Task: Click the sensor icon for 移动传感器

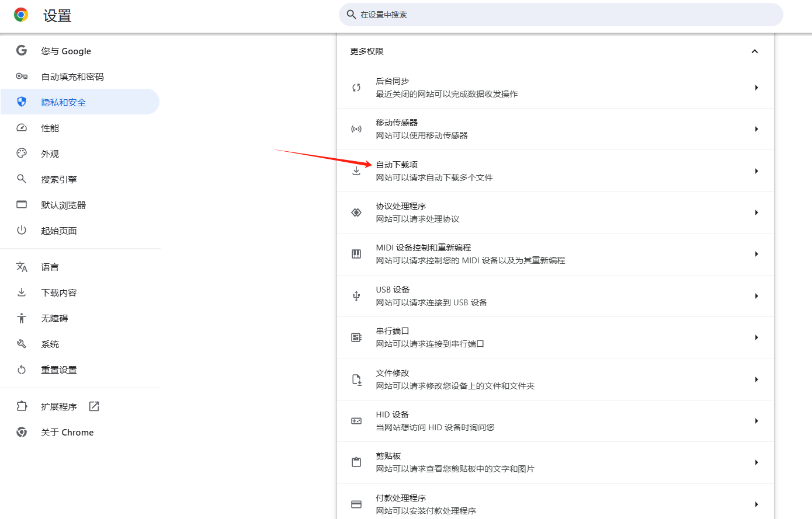Action: point(356,129)
